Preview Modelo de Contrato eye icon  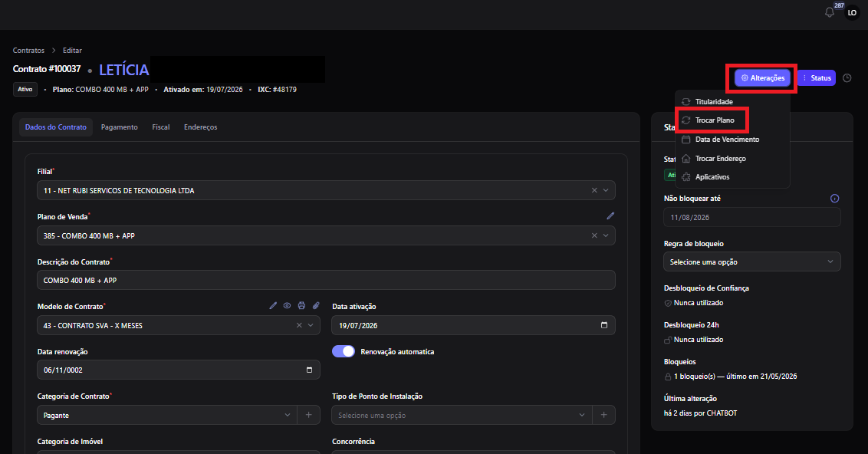click(x=287, y=306)
